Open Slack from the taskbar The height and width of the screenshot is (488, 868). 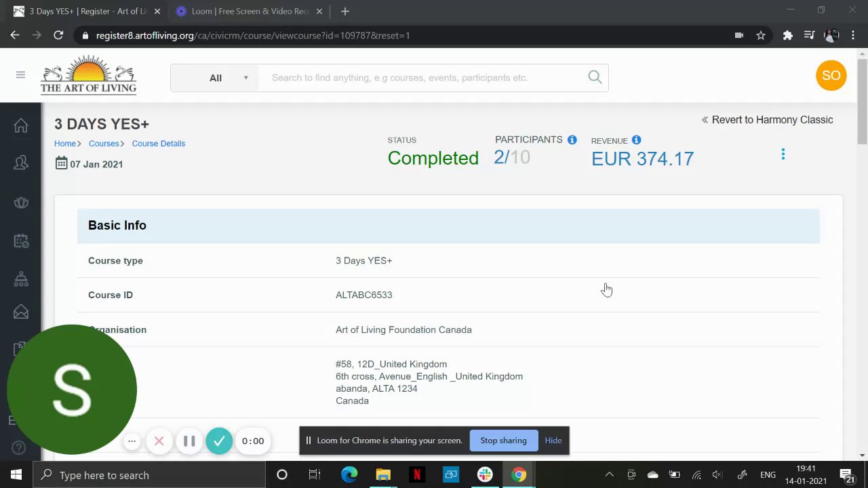coord(485,474)
